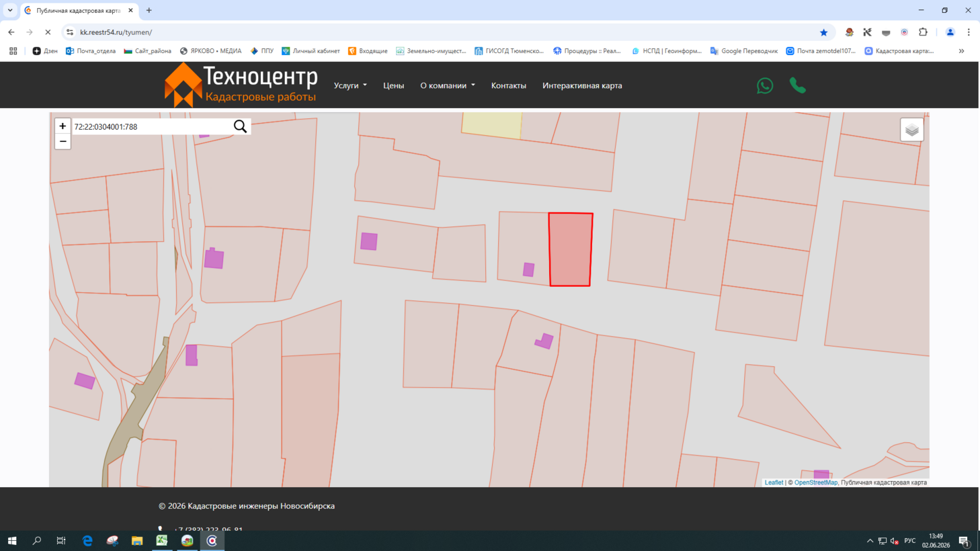Open File Explorer from the taskbar
The image size is (980, 551).
tap(137, 541)
